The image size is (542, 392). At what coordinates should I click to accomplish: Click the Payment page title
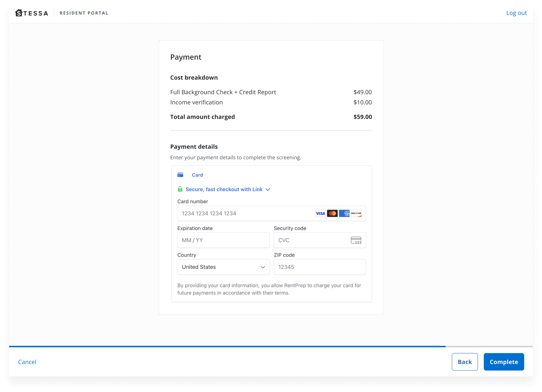point(186,57)
